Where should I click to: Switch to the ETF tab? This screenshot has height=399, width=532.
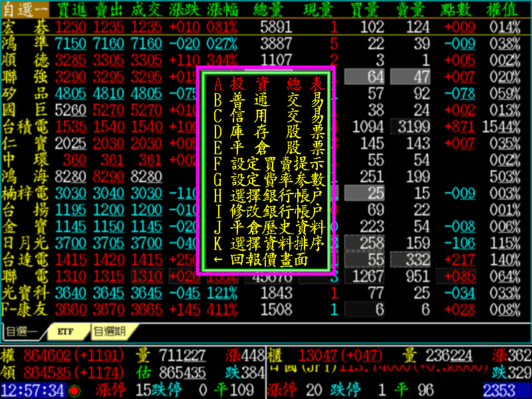pyautogui.click(x=65, y=331)
